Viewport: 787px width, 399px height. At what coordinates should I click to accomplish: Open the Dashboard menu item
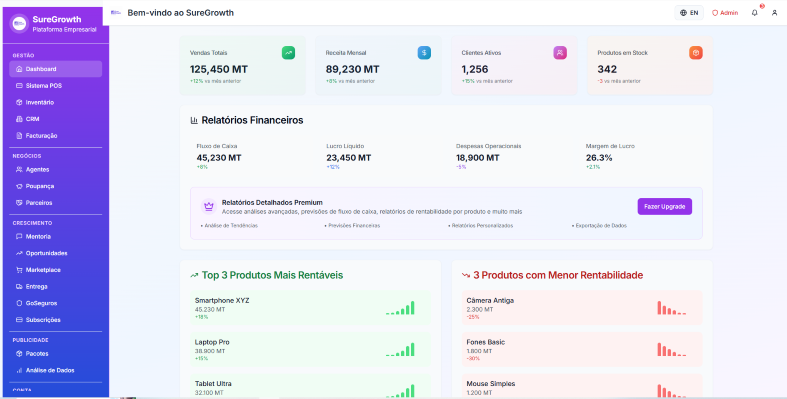(x=55, y=69)
